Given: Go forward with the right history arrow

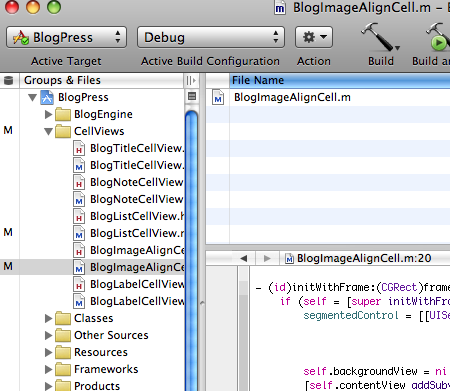Looking at the screenshot, I should 267,258.
